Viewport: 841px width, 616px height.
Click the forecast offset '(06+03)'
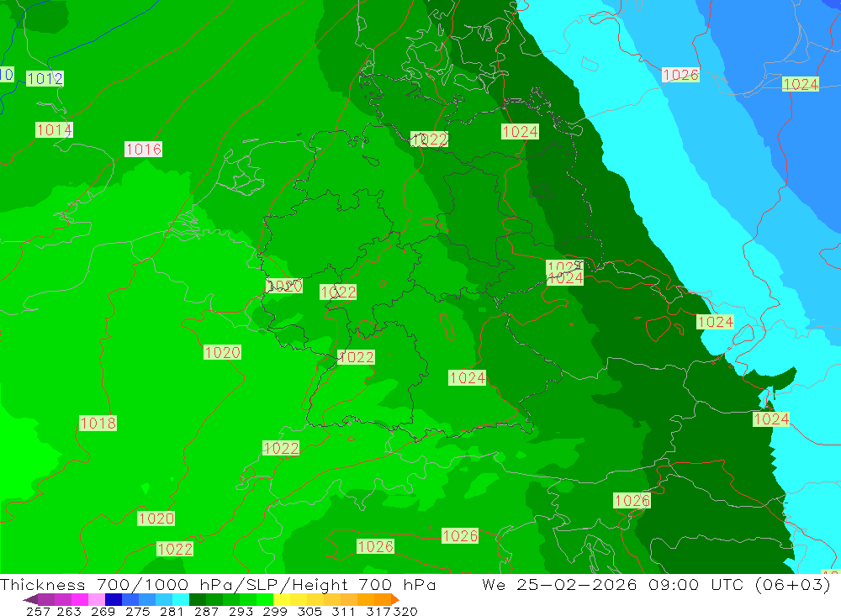point(792,584)
